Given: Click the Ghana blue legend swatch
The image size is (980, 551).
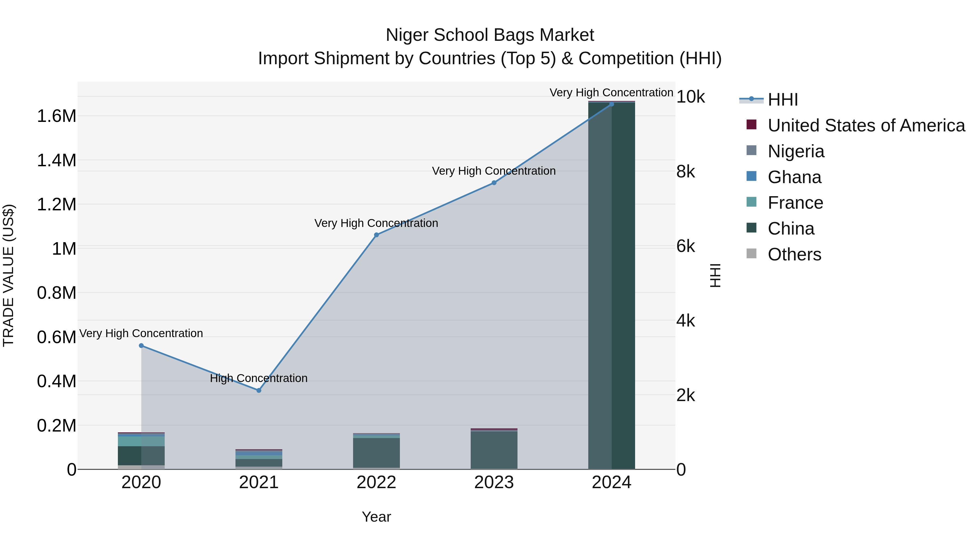Looking at the screenshot, I should pyautogui.click(x=751, y=176).
